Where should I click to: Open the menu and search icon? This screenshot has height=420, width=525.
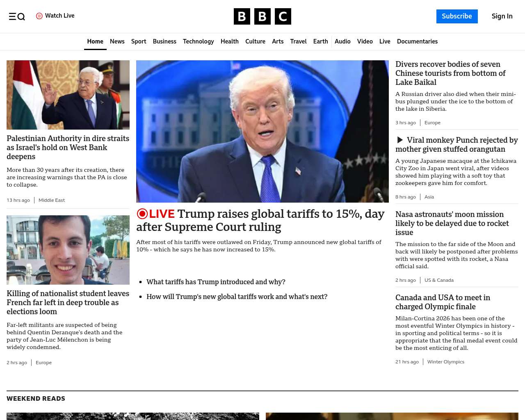17,16
